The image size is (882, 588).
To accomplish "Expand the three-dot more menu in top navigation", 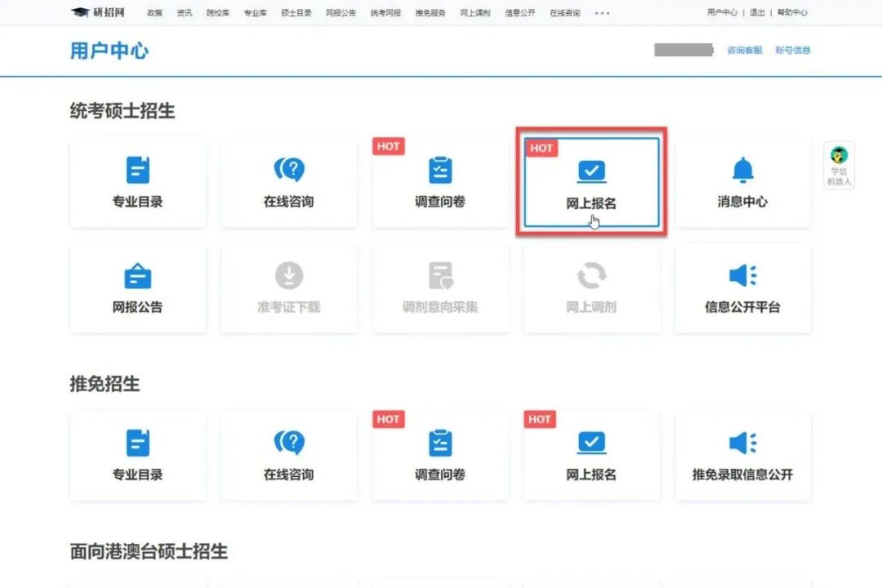I will pyautogui.click(x=602, y=13).
